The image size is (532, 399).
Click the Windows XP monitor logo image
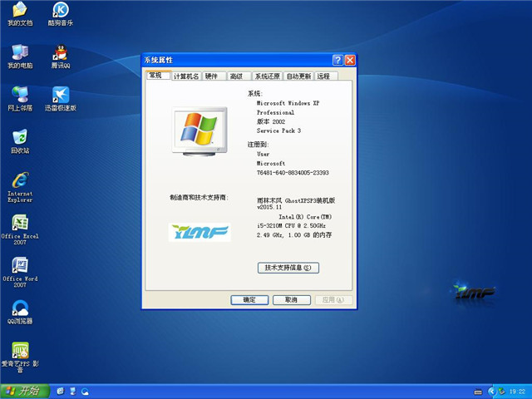(199, 131)
